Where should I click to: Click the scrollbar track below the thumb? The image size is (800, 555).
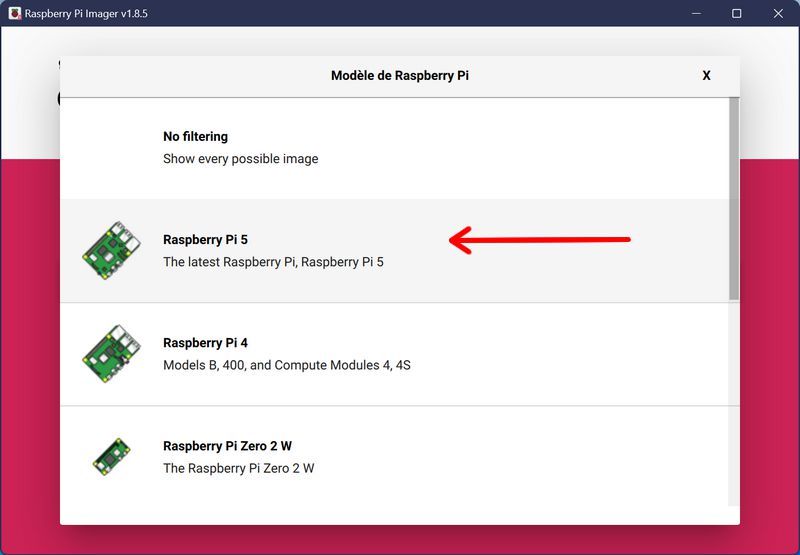734,403
